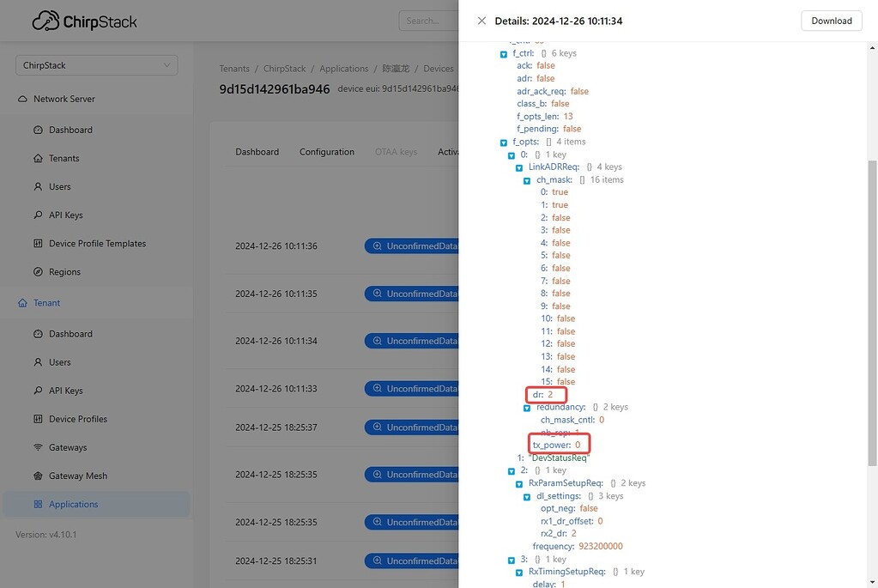The width and height of the screenshot is (878, 588).
Task: Switch to the OTAA keys tab
Action: click(396, 151)
